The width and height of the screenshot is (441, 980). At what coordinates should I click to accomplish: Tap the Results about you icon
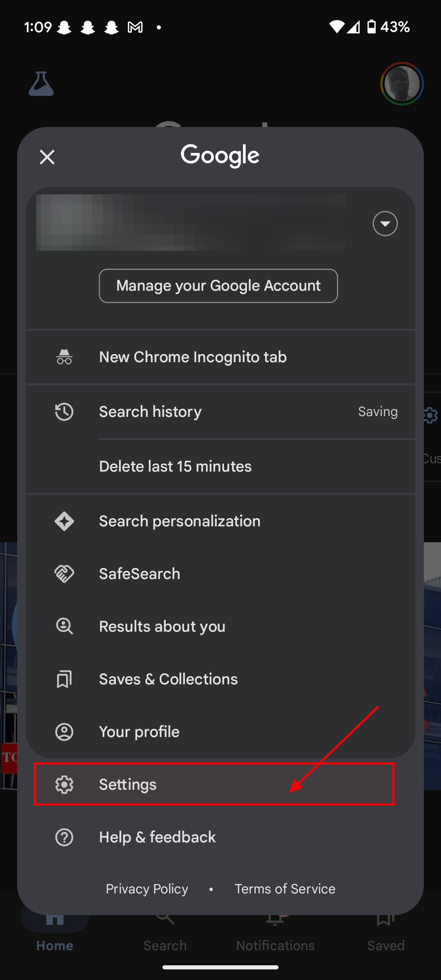pos(64,626)
